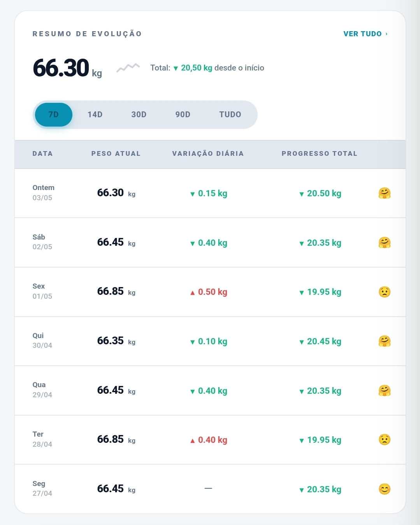Click the 20.35 kg progress in the Seg row
The image size is (420, 525).
point(320,489)
